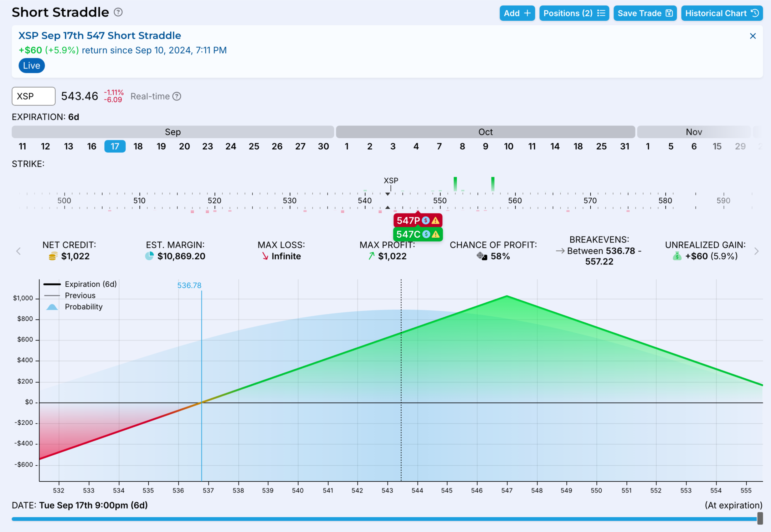Click the green up arrow under Max Profit

pos(371,256)
